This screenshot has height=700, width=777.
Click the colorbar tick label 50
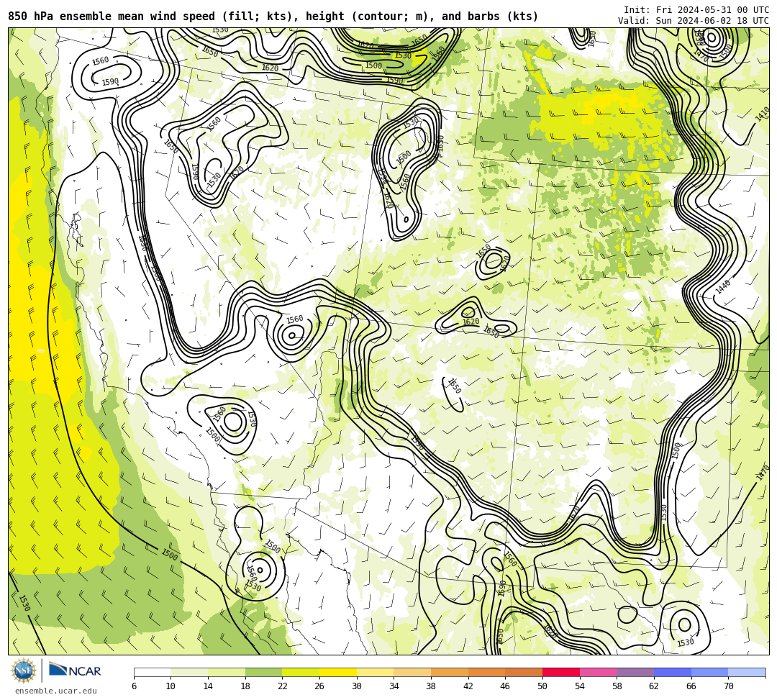[x=542, y=686]
